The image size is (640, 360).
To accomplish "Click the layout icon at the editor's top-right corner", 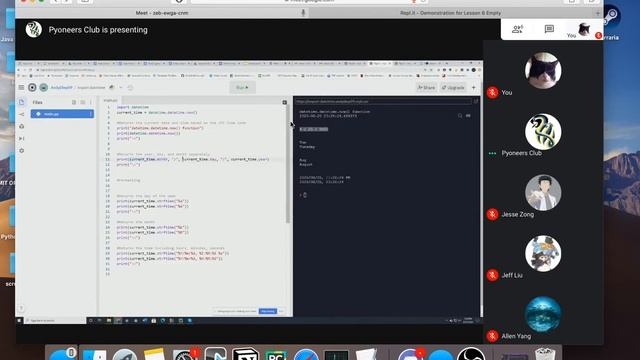I will 284,102.
